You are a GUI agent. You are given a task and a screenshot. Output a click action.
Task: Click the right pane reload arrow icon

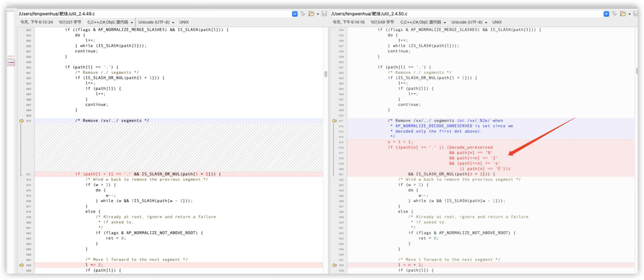(x=614, y=14)
